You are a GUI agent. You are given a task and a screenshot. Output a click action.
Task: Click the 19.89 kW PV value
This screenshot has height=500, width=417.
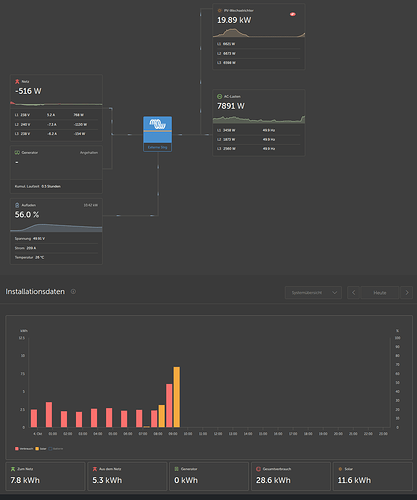(x=234, y=20)
